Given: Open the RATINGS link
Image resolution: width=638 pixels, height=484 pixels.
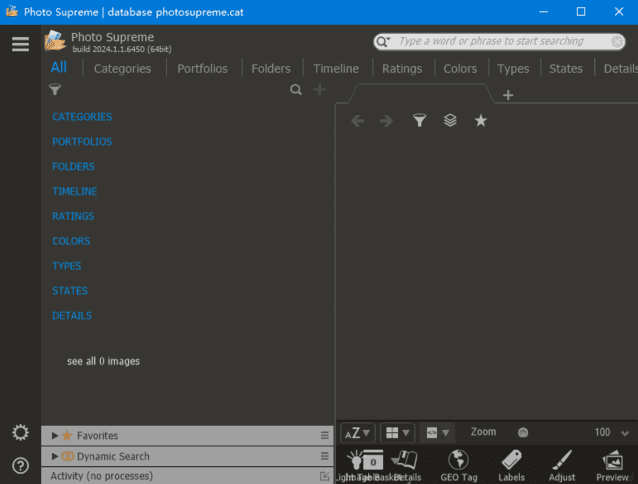Looking at the screenshot, I should (x=73, y=216).
